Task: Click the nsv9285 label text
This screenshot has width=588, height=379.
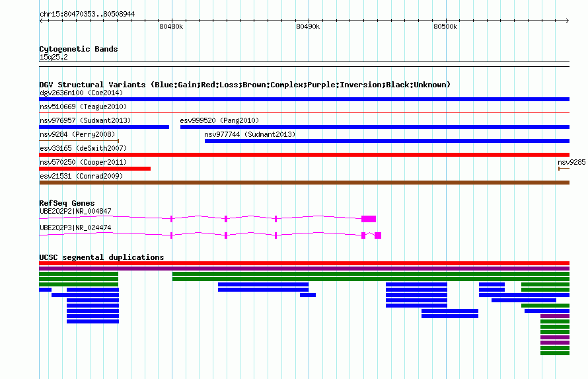Action: [x=571, y=162]
